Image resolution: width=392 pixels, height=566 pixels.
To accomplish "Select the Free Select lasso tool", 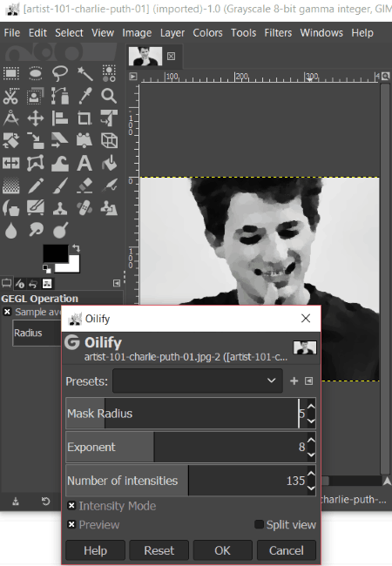I will [x=60, y=74].
